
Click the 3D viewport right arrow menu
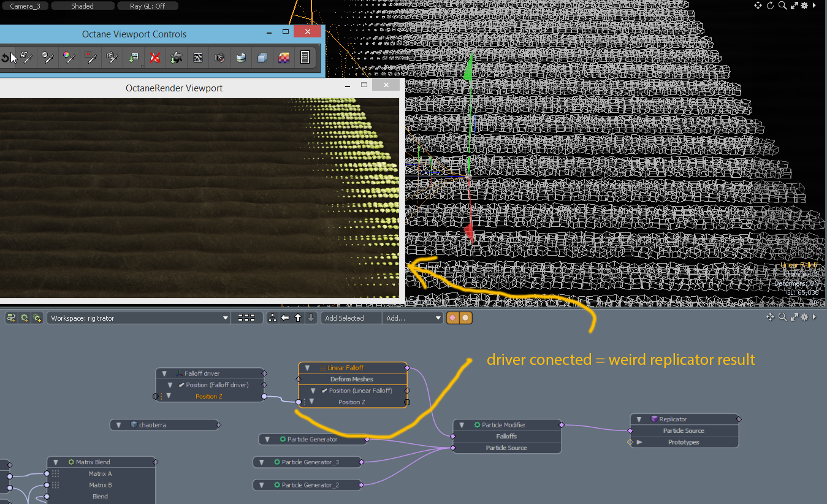click(814, 6)
